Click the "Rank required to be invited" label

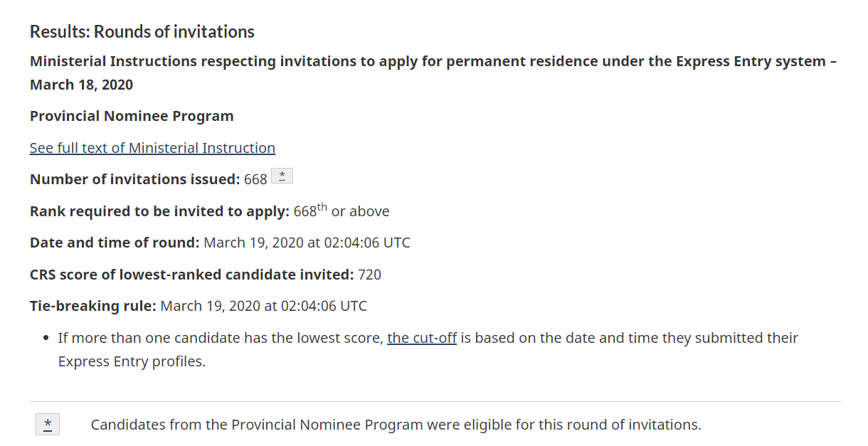[160, 211]
